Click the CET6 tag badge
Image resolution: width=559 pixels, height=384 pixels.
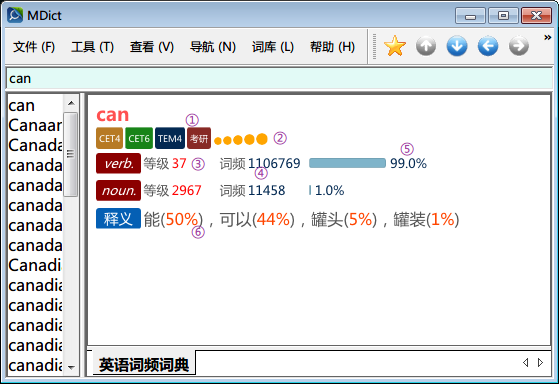click(x=139, y=138)
